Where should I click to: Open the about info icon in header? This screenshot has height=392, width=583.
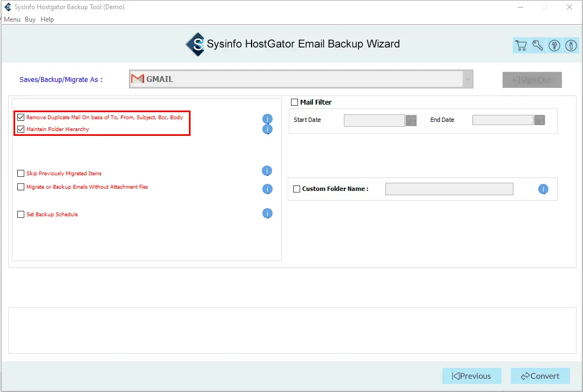(x=571, y=46)
